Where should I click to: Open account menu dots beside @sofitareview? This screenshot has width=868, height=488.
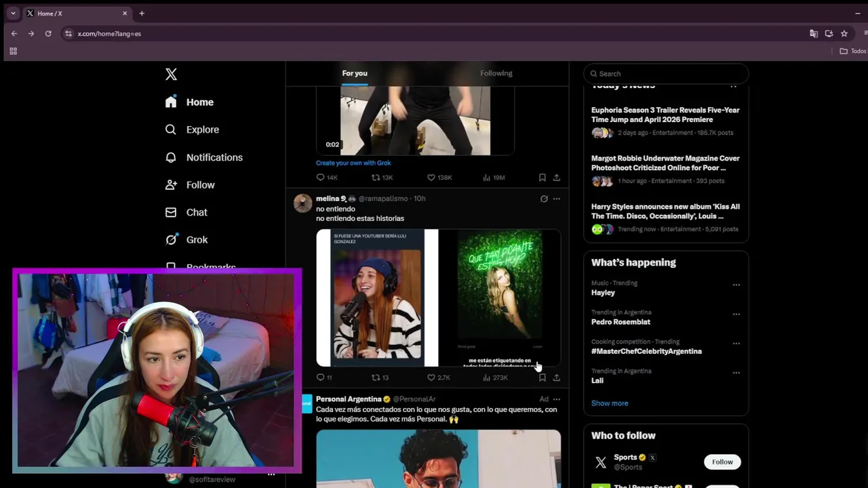271,474
